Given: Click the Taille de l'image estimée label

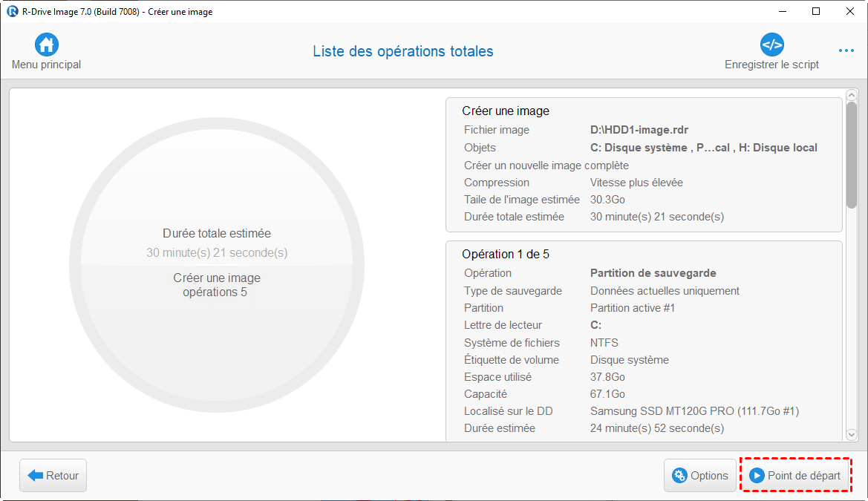Looking at the screenshot, I should click(521, 200).
